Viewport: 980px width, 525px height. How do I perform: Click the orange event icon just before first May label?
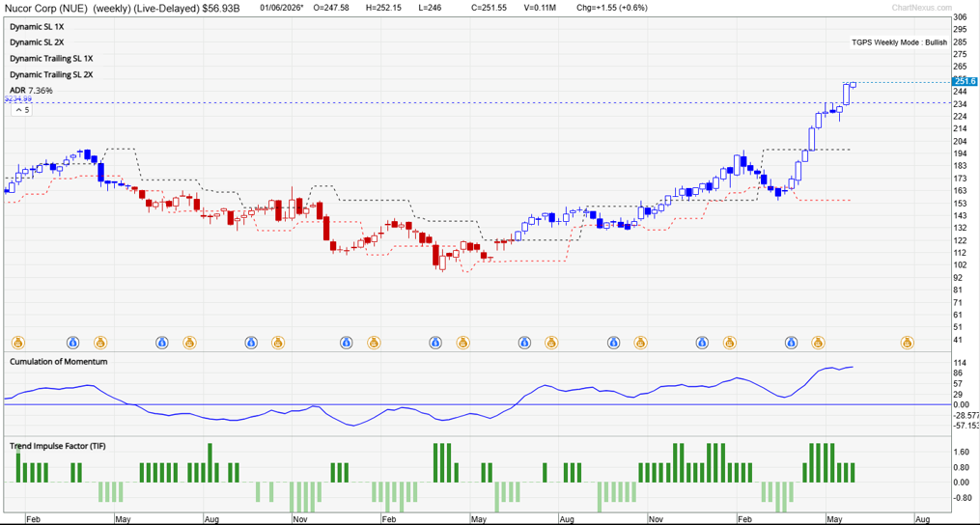click(100, 342)
